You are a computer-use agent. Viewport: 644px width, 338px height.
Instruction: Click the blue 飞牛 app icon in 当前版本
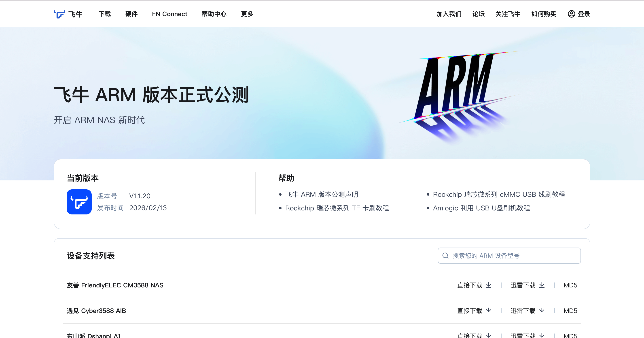click(x=79, y=202)
